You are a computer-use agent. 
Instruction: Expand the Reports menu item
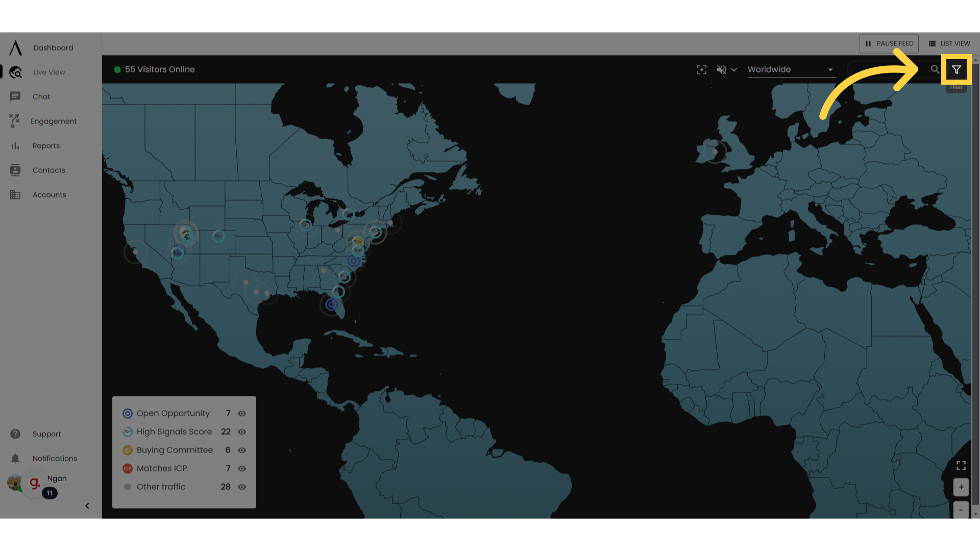tap(46, 145)
